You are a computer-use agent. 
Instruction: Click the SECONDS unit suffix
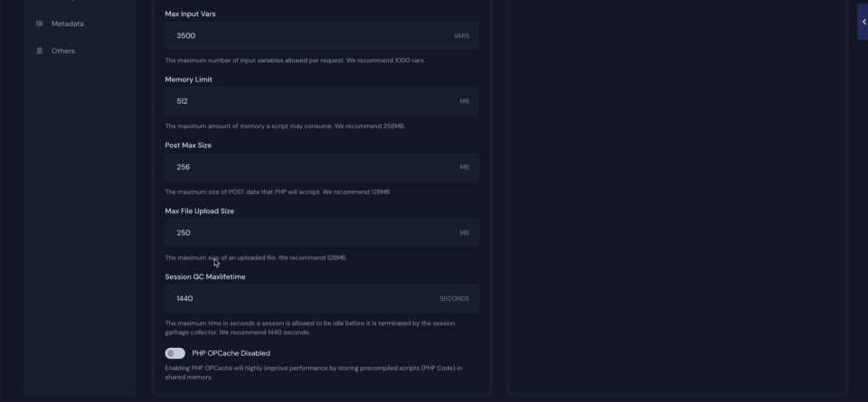click(x=454, y=299)
